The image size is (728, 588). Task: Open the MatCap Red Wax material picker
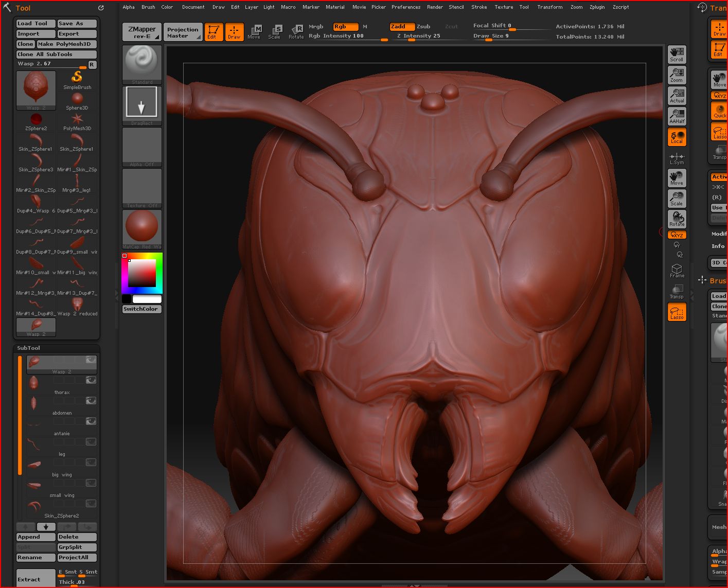pos(141,228)
